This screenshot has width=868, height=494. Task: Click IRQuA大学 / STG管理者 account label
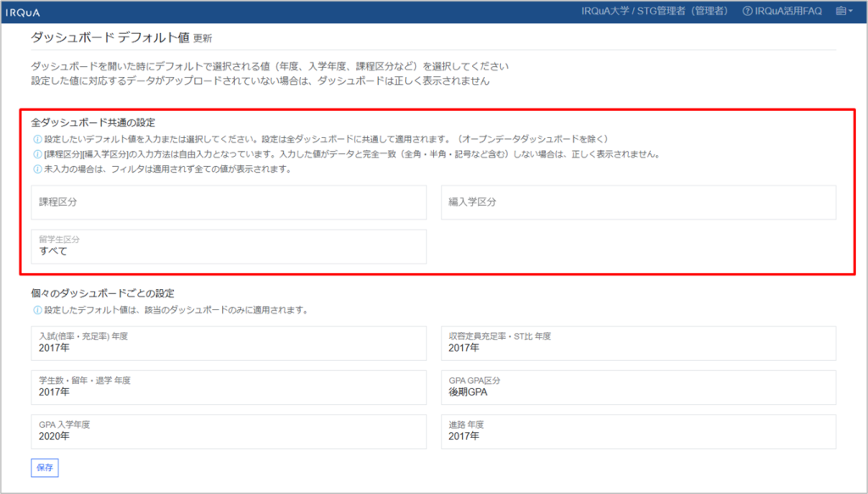pos(654,12)
